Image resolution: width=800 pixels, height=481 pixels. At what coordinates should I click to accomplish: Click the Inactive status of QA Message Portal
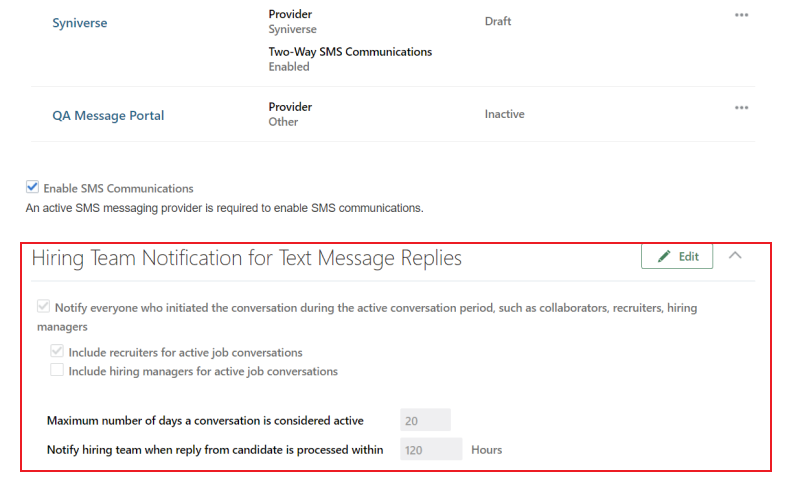504,114
